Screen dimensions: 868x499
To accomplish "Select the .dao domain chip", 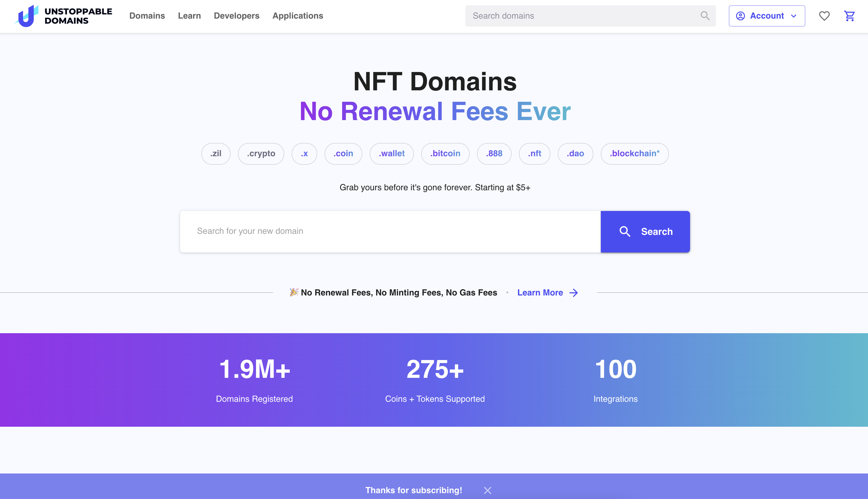I will (576, 154).
